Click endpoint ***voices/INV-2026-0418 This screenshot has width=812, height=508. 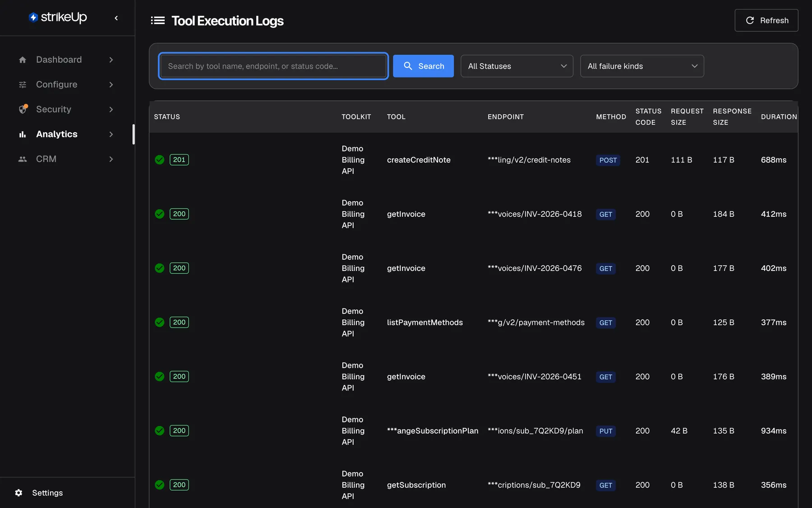click(535, 214)
